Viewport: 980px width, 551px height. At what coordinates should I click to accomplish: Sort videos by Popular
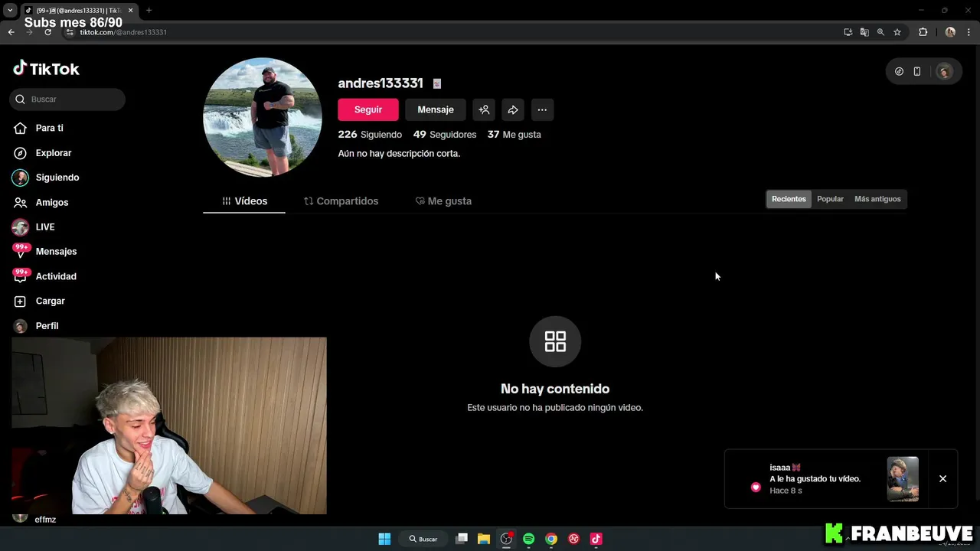pyautogui.click(x=830, y=199)
